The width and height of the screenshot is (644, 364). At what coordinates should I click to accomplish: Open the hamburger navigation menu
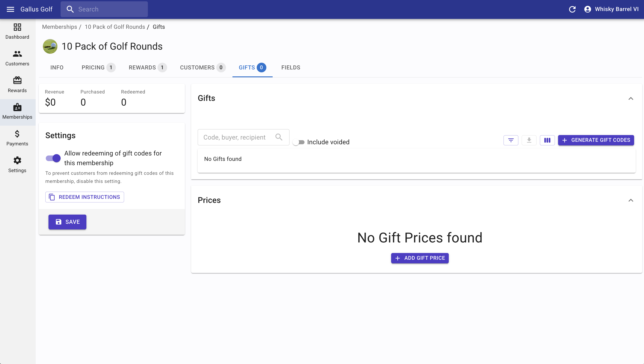pyautogui.click(x=10, y=9)
